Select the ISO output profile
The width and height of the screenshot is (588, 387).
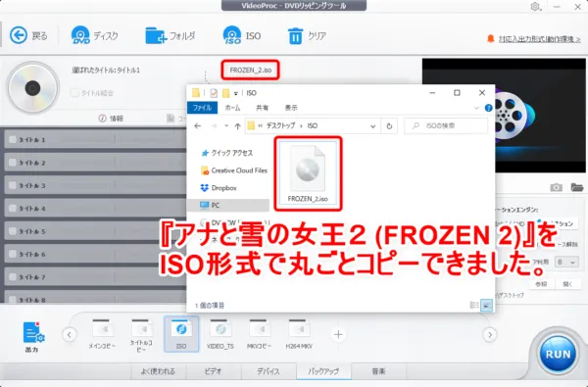tap(181, 334)
